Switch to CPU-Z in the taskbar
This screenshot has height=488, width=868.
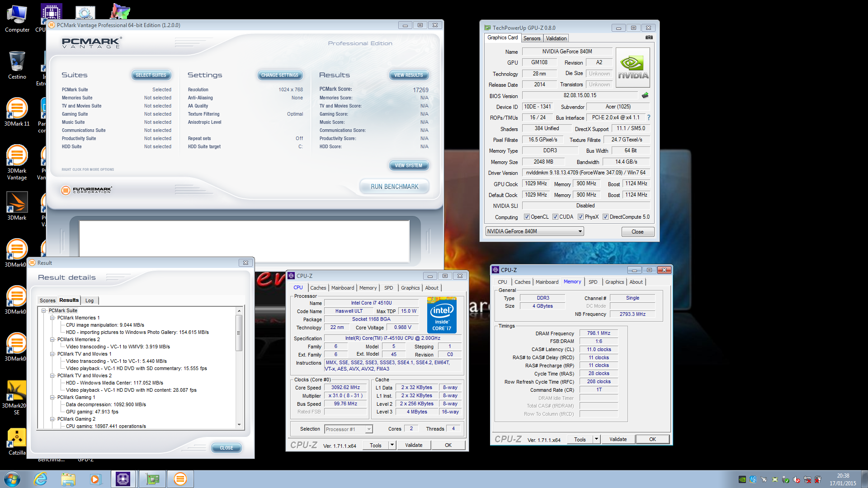123,479
